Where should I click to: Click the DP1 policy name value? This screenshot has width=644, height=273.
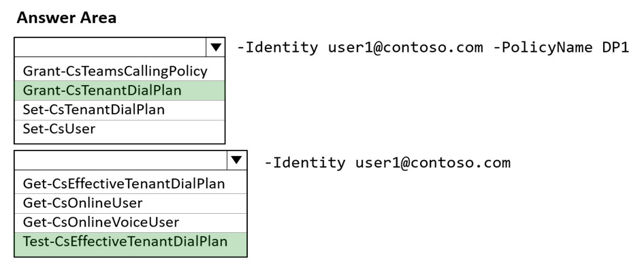pyautogui.click(x=615, y=48)
